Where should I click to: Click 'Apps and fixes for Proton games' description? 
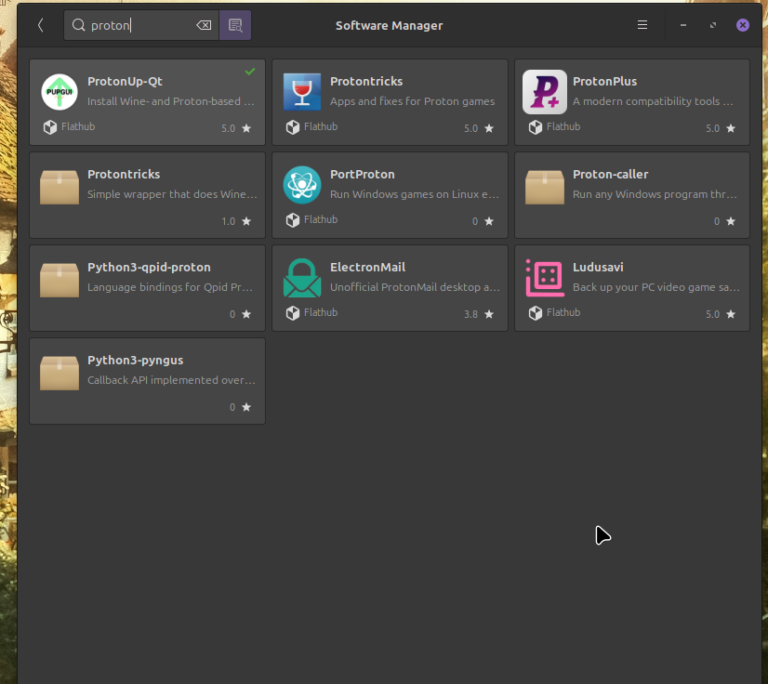tap(412, 101)
